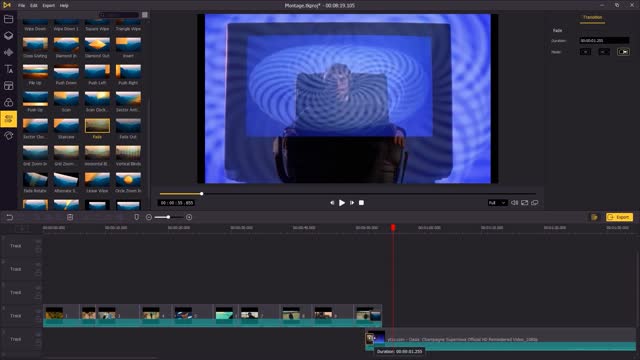The width and height of the screenshot is (640, 360).
Task: Click the preview timecode 00:00:55 display
Action: pos(176,203)
